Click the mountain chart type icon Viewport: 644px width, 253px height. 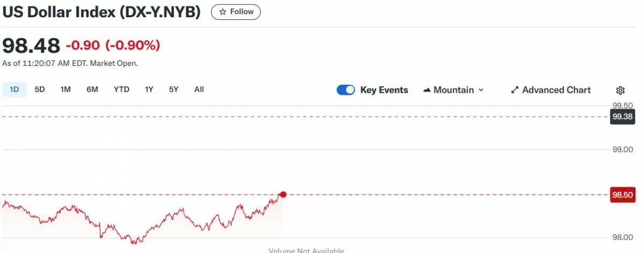(x=427, y=90)
